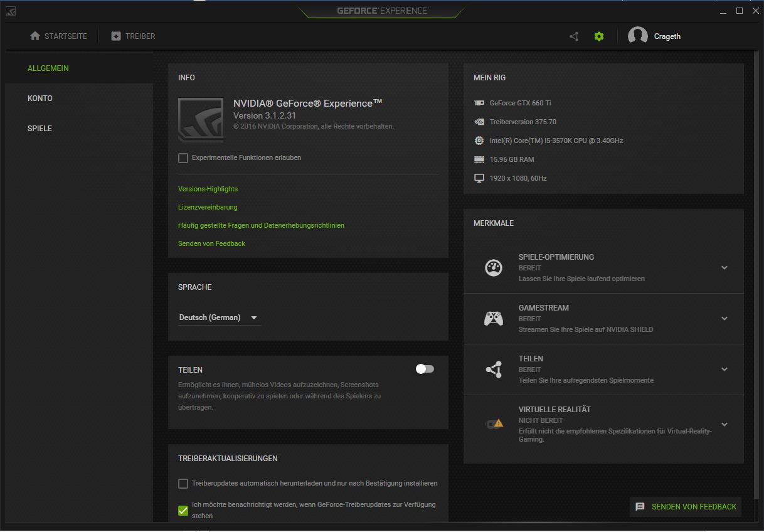Click the GeForce Experience logo thumbnail
Viewport: 764px width, 532px height.
click(x=201, y=120)
